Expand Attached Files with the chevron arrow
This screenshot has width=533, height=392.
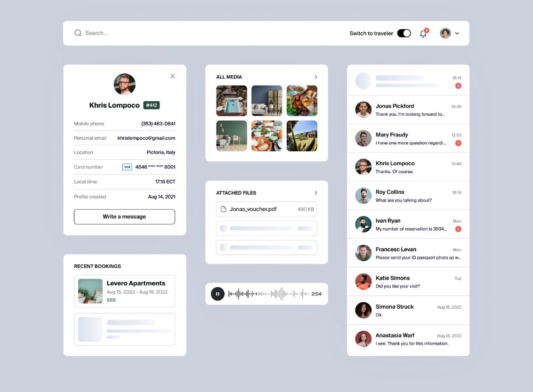pos(316,193)
